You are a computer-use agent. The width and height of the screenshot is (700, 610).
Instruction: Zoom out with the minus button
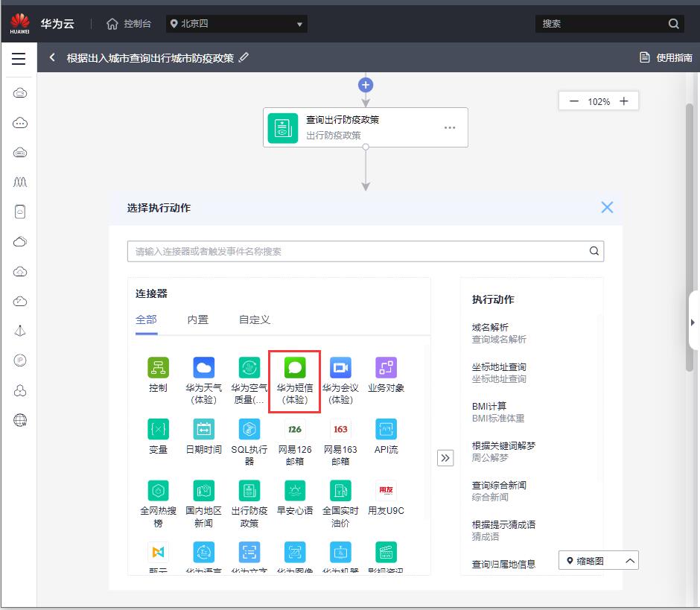[574, 101]
